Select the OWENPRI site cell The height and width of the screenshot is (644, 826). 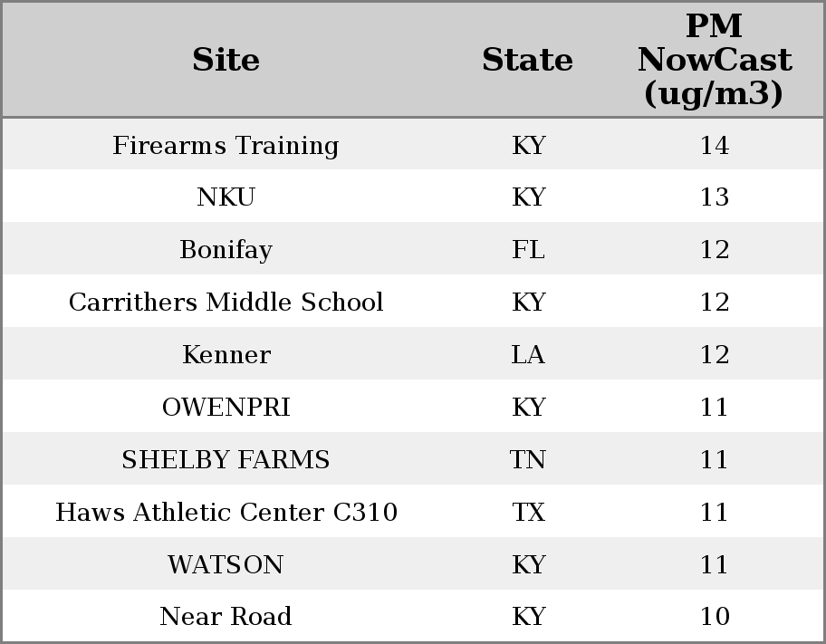coord(226,408)
